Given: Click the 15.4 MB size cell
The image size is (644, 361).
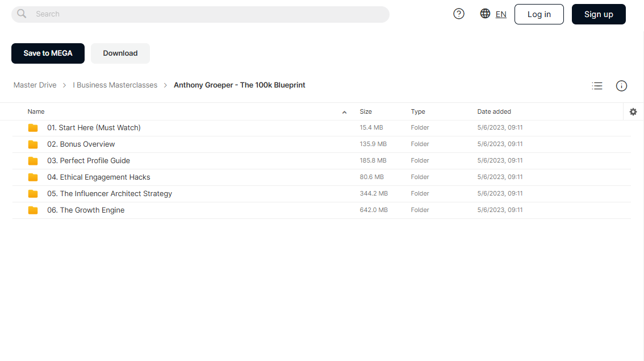Looking at the screenshot, I should point(371,128).
